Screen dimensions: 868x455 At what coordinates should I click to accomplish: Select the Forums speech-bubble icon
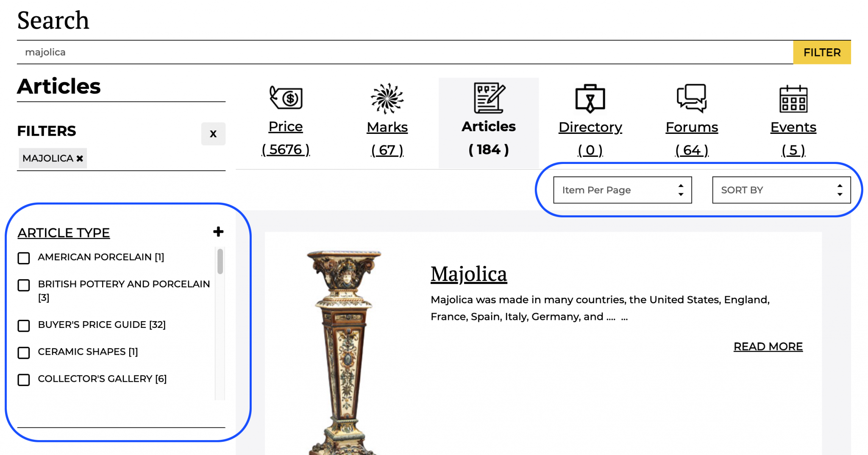tap(692, 98)
